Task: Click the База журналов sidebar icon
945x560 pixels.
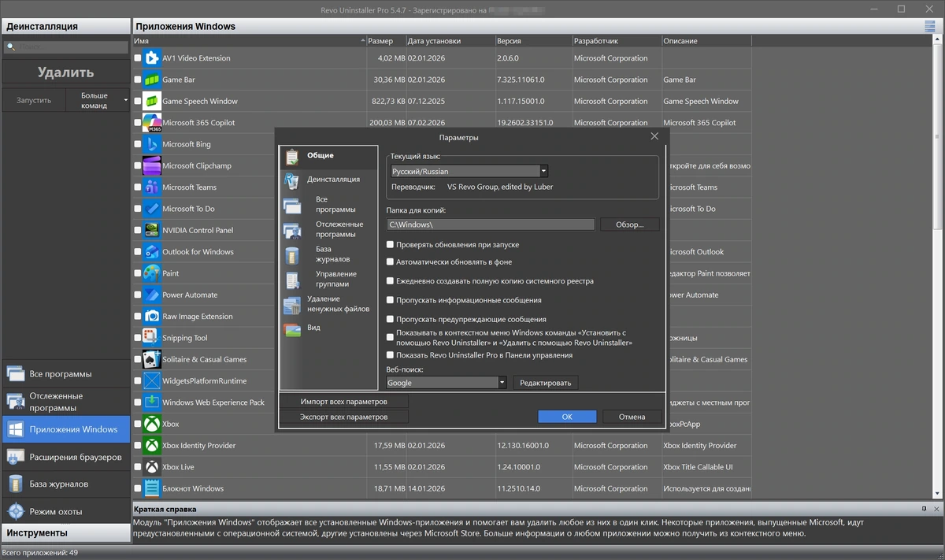Action: (16, 484)
